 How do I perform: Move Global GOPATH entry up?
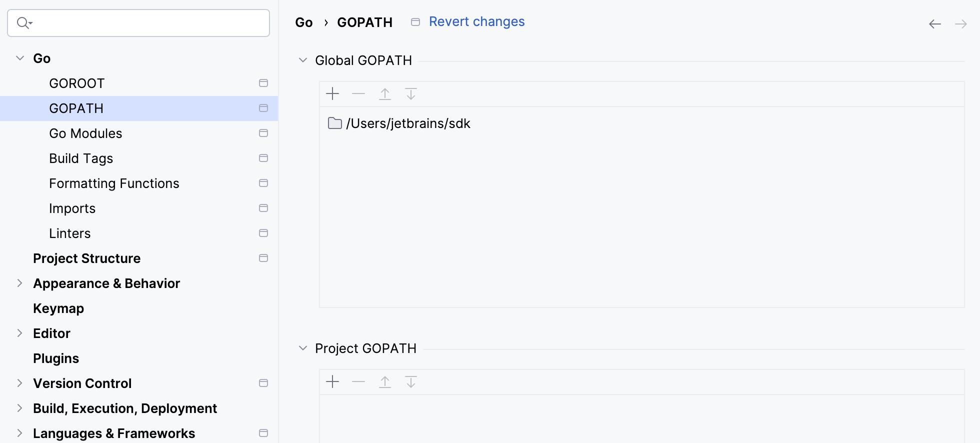[x=385, y=93]
